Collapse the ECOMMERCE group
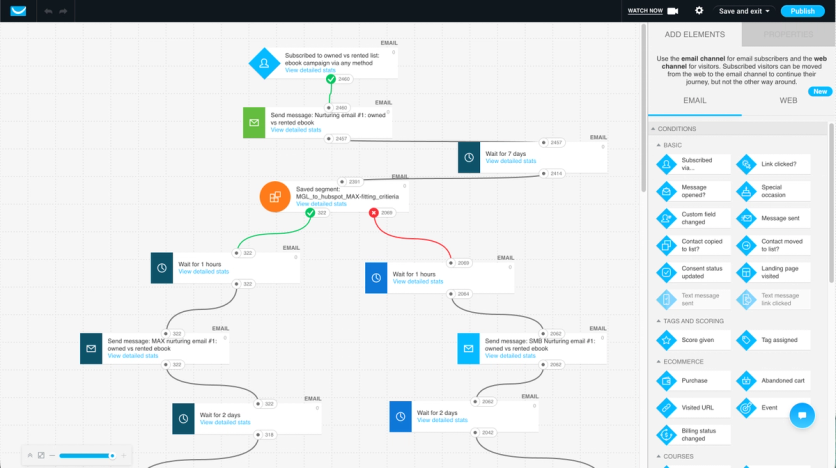Image resolution: width=836 pixels, height=468 pixels. [658, 361]
